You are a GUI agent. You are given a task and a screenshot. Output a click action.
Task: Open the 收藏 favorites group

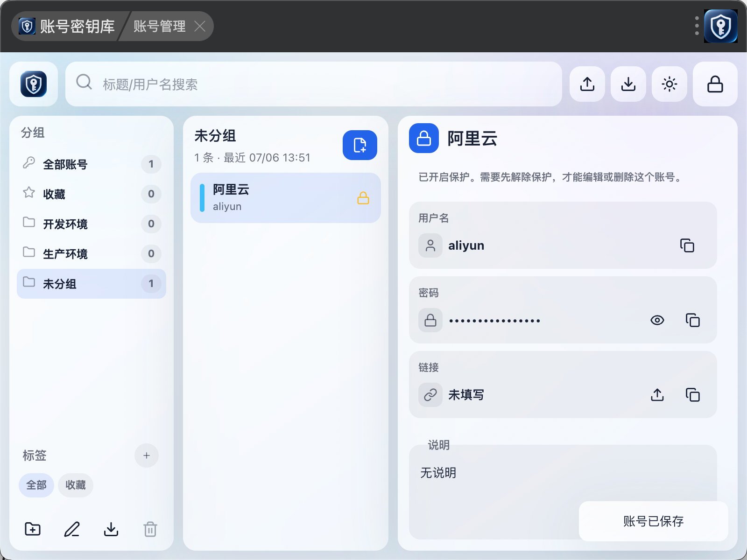click(92, 194)
